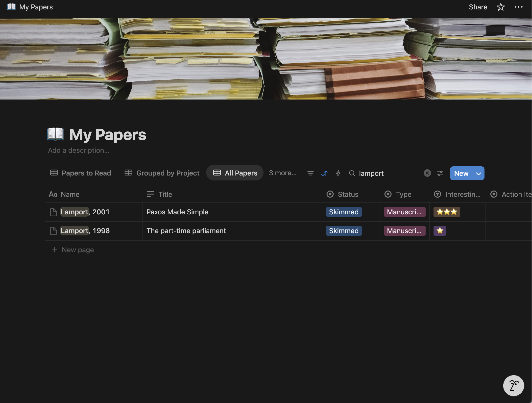Click the lightning bolt automations icon
Viewport: 532px width, 403px height.
[x=338, y=173]
